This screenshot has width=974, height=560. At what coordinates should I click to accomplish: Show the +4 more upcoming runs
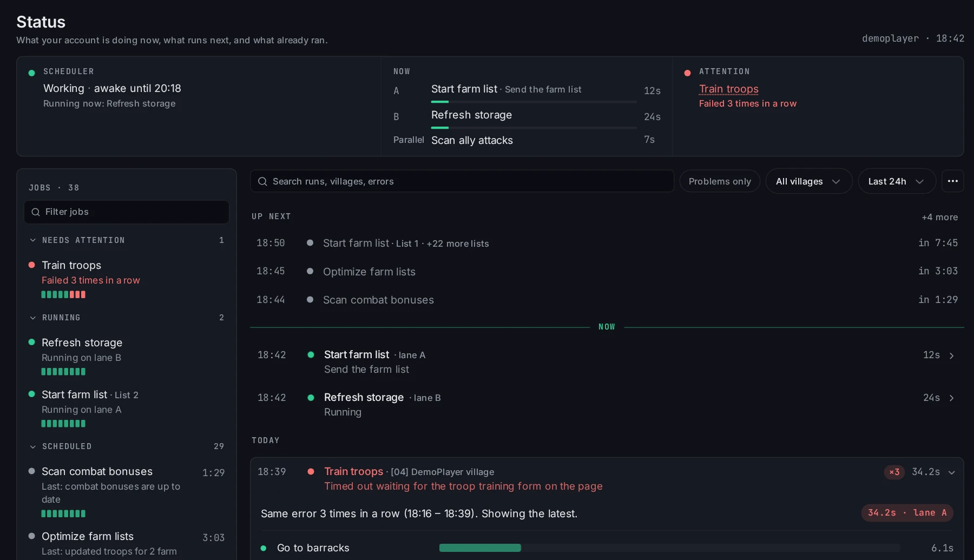tap(939, 217)
